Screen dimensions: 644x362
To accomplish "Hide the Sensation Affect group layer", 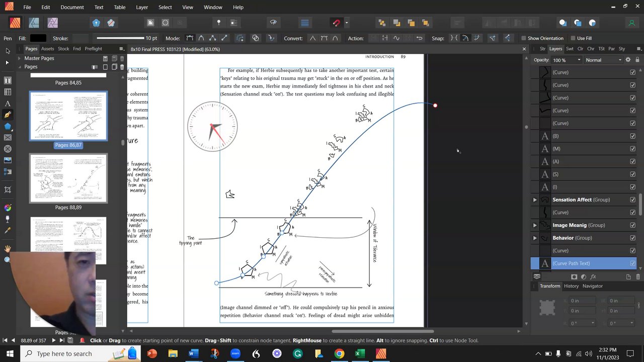I will tap(632, 200).
